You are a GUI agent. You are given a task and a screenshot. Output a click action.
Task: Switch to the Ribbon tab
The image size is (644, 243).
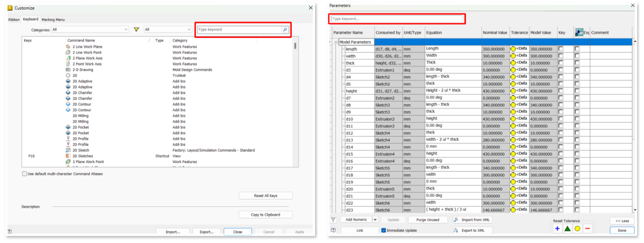pyautogui.click(x=14, y=20)
